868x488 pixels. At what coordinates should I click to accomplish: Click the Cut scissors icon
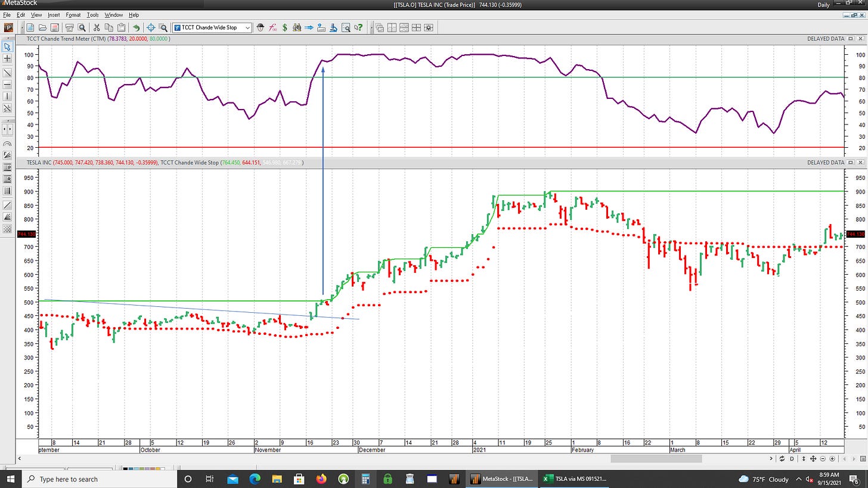coord(97,27)
